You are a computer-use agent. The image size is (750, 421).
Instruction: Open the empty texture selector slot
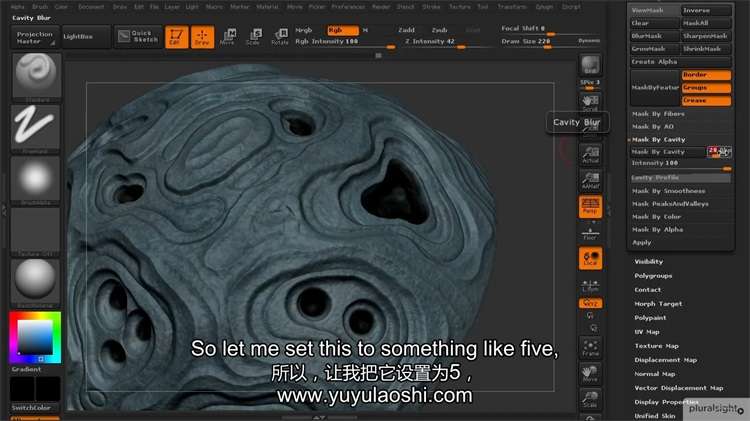point(35,231)
